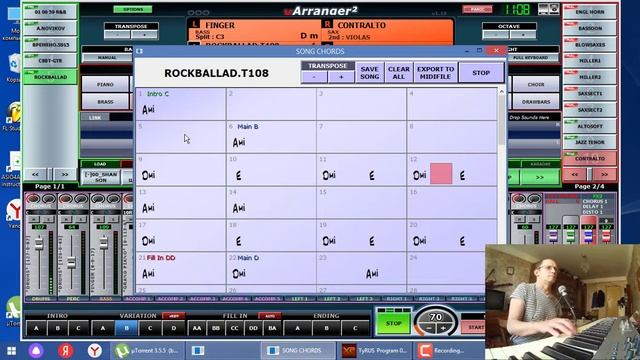Image resolution: width=640 pixels, height=360 pixels.
Task: Save the song in Song Chords
Action: pos(369,73)
